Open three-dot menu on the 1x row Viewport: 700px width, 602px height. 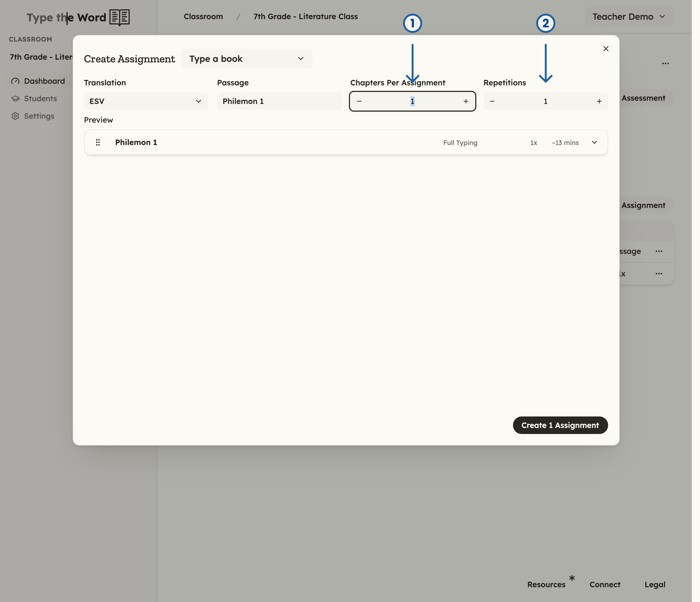pyautogui.click(x=659, y=273)
